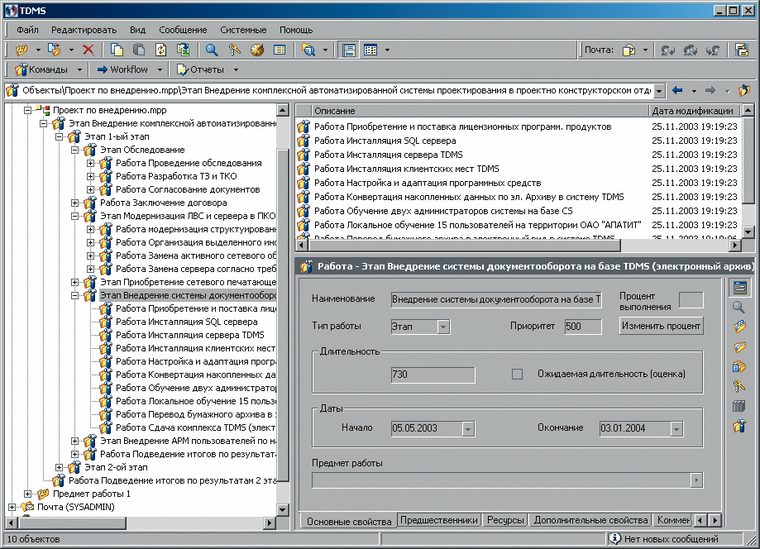Tick the Ожидаемая длительность (оценка) checkbox
The image size is (760, 549).
click(517, 374)
